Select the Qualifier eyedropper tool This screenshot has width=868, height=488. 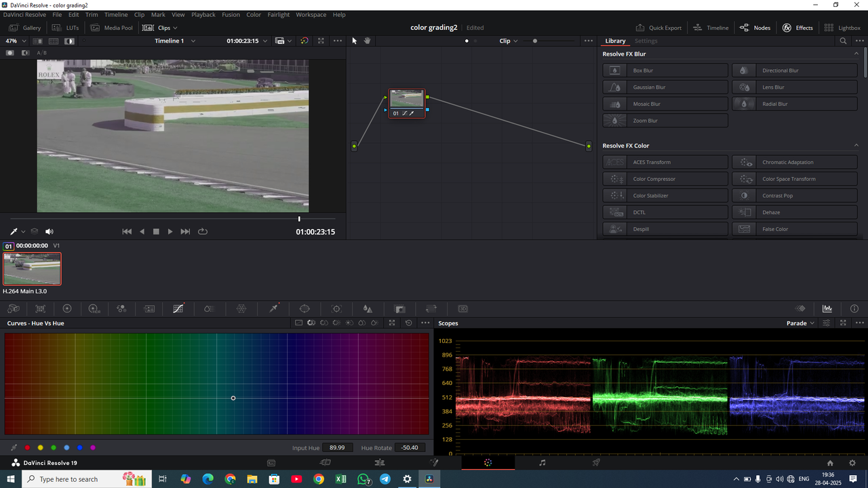(x=273, y=308)
